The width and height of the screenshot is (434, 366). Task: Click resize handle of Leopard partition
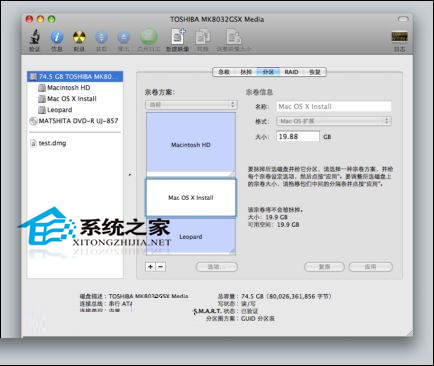(x=232, y=252)
